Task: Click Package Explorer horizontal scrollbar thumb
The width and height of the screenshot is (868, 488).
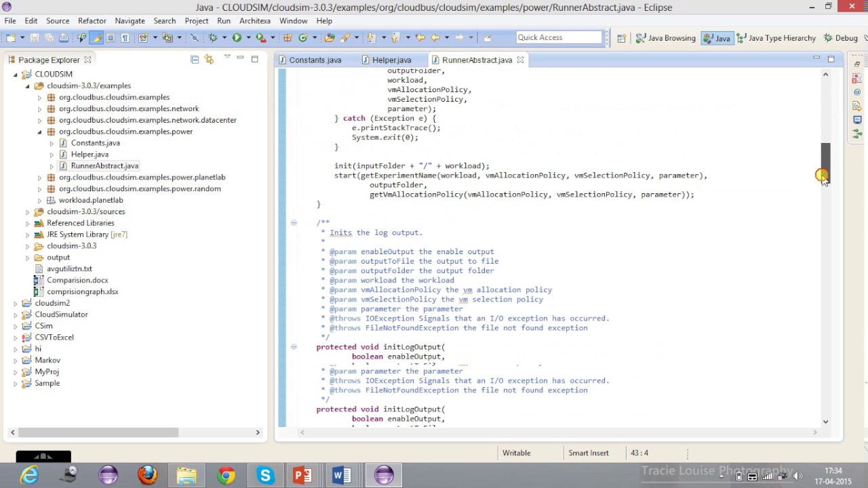Action: (x=98, y=432)
